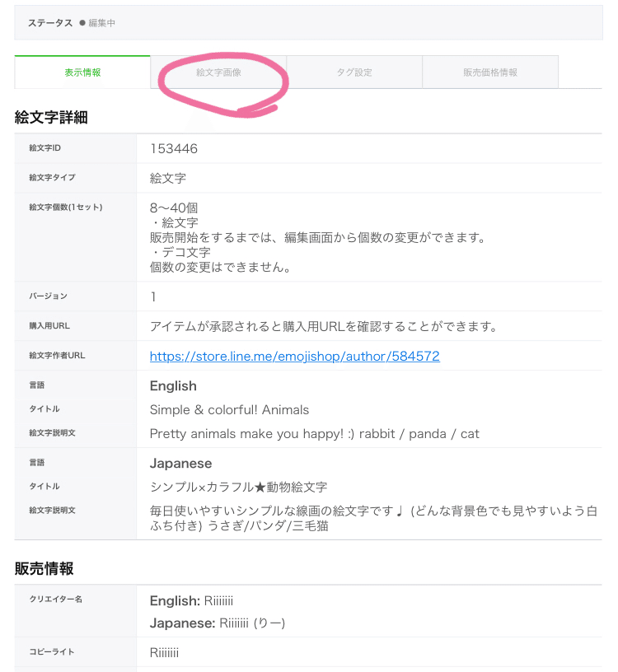
Task: Click the creator name English: Riiiiiii
Action: pyautogui.click(x=191, y=601)
